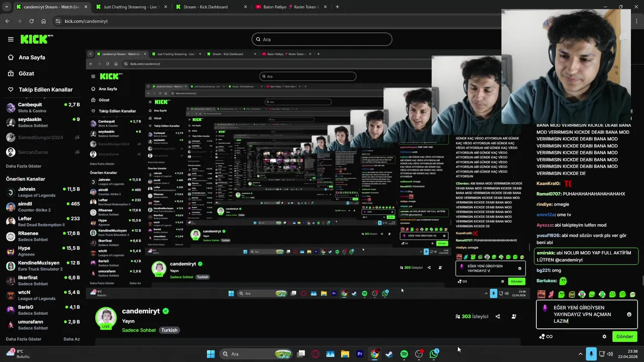The image size is (644, 362).
Task: Open the hamburger menu beside Kick logo
Action: tap(11, 39)
